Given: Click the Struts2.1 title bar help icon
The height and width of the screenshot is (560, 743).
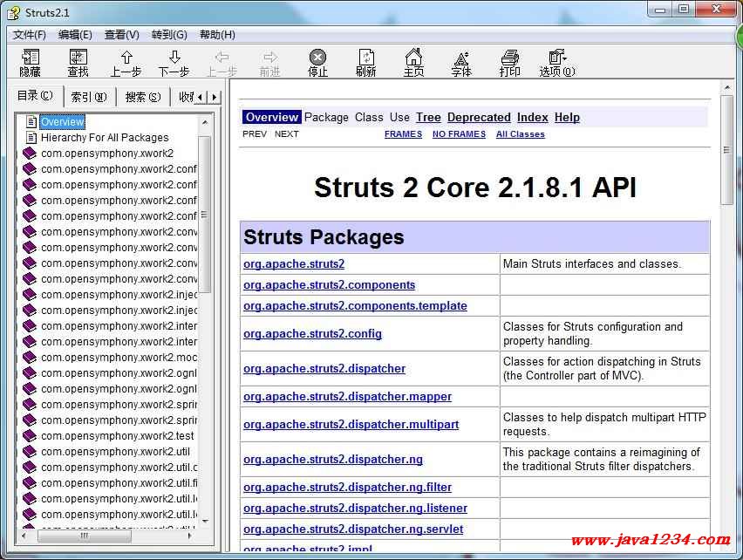Looking at the screenshot, I should (x=14, y=13).
